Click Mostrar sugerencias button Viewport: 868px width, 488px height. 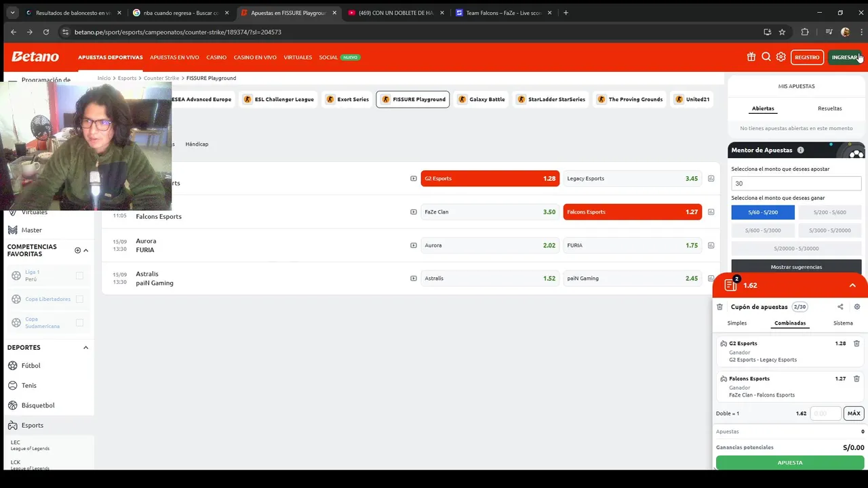(796, 267)
